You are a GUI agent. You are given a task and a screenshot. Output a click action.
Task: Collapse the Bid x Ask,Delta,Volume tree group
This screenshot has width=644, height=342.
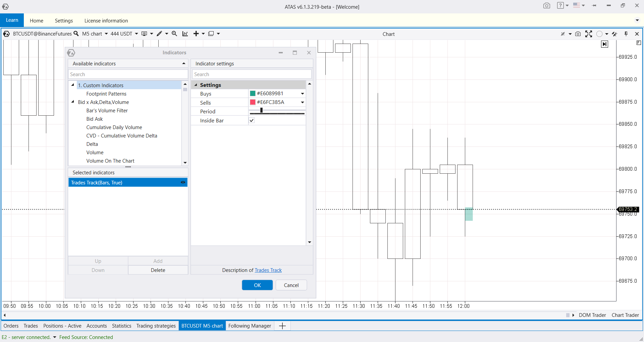(x=73, y=102)
